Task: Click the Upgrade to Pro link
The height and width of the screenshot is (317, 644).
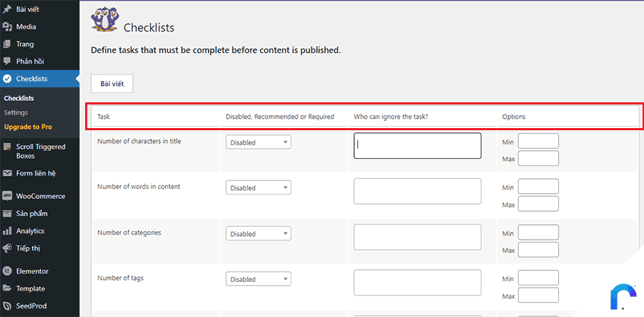Action: [x=28, y=127]
